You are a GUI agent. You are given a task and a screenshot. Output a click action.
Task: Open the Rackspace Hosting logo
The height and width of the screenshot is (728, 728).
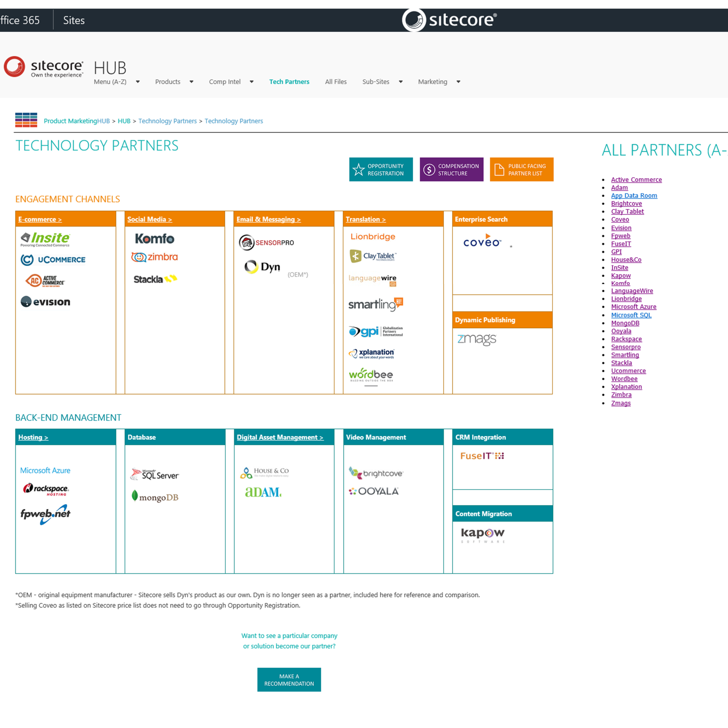point(46,489)
